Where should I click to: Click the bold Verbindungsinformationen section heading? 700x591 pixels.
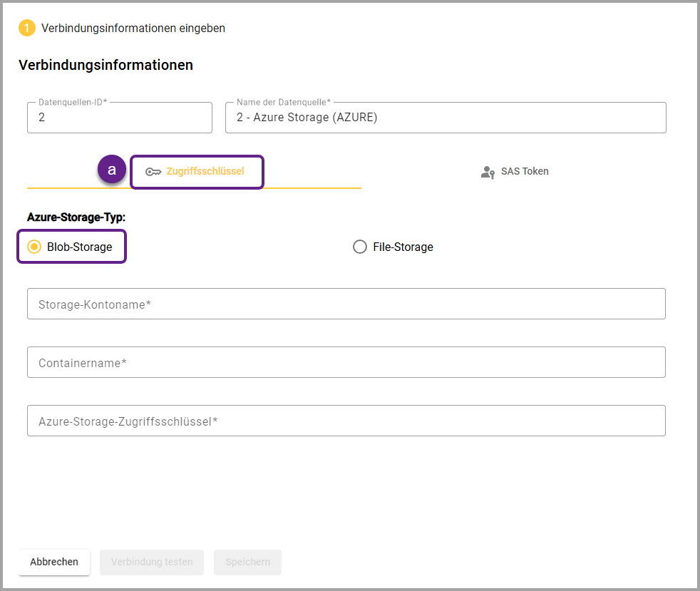click(105, 65)
